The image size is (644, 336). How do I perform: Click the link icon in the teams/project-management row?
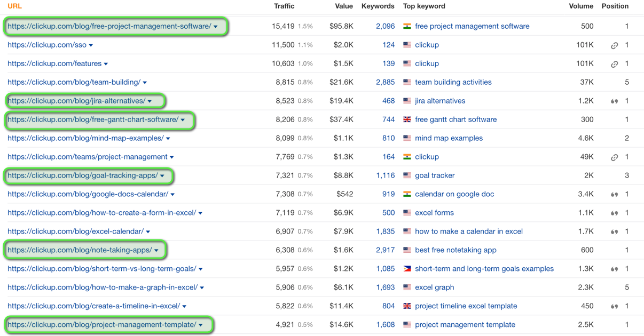click(x=614, y=157)
